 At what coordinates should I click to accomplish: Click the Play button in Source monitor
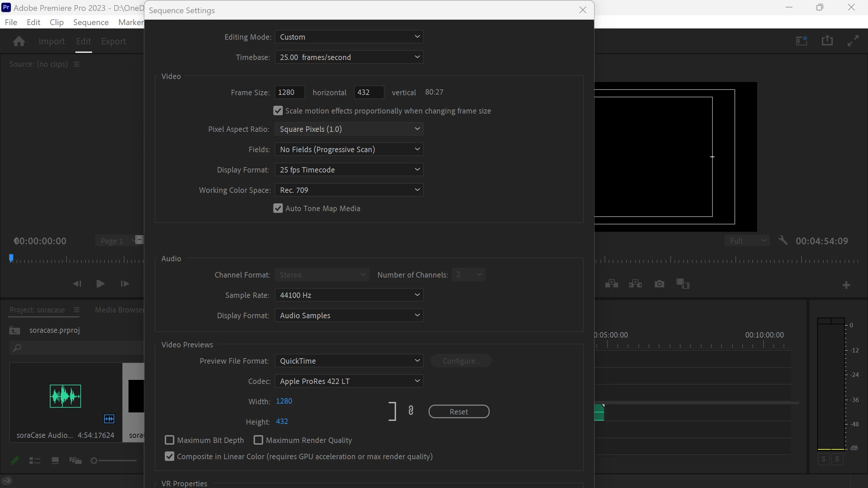[100, 284]
